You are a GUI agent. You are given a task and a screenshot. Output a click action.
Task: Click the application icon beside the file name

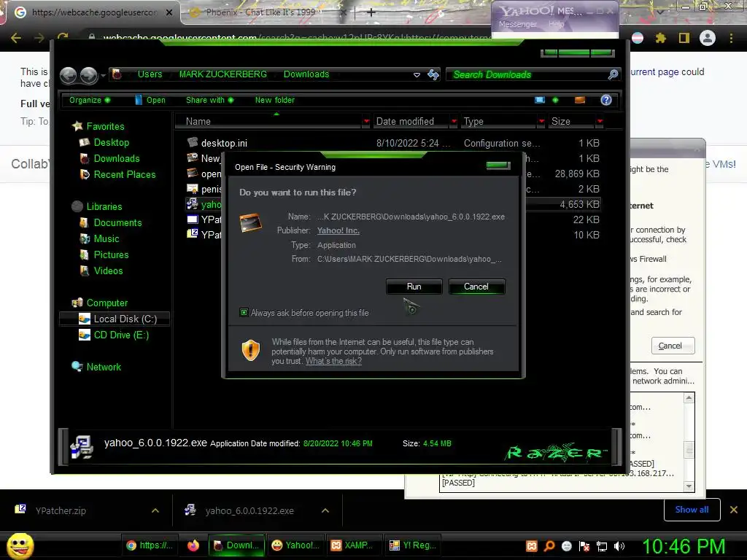point(251,223)
